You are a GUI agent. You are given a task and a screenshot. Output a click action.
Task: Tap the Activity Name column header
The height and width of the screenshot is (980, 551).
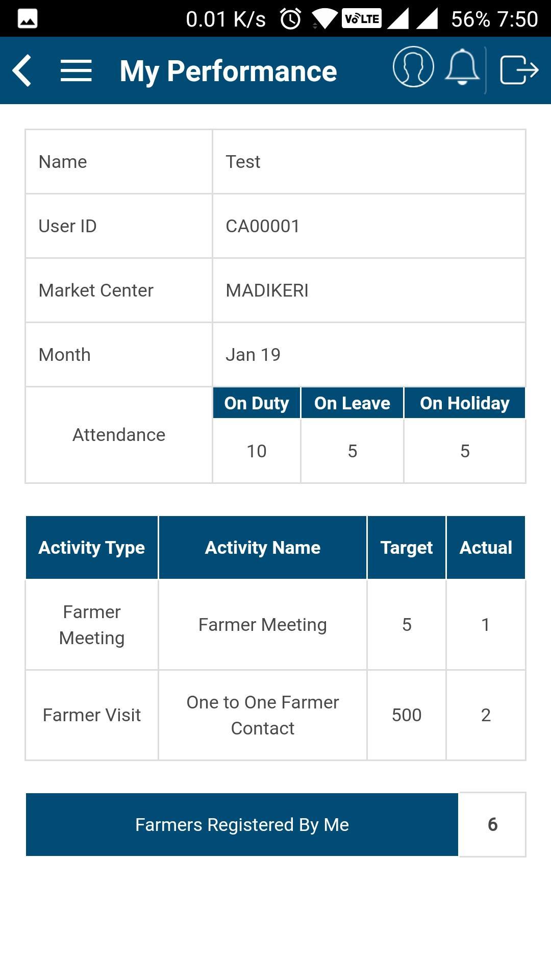(x=263, y=548)
